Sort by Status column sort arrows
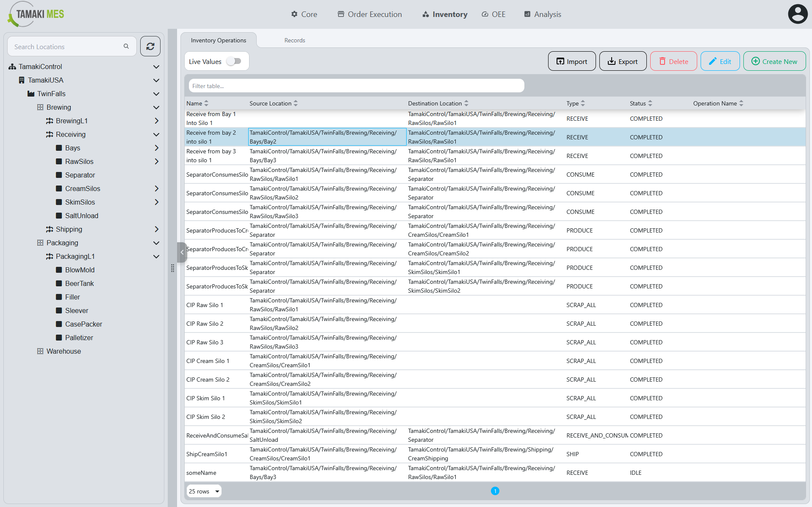Screen dimensions: 812x507 click(x=650, y=103)
